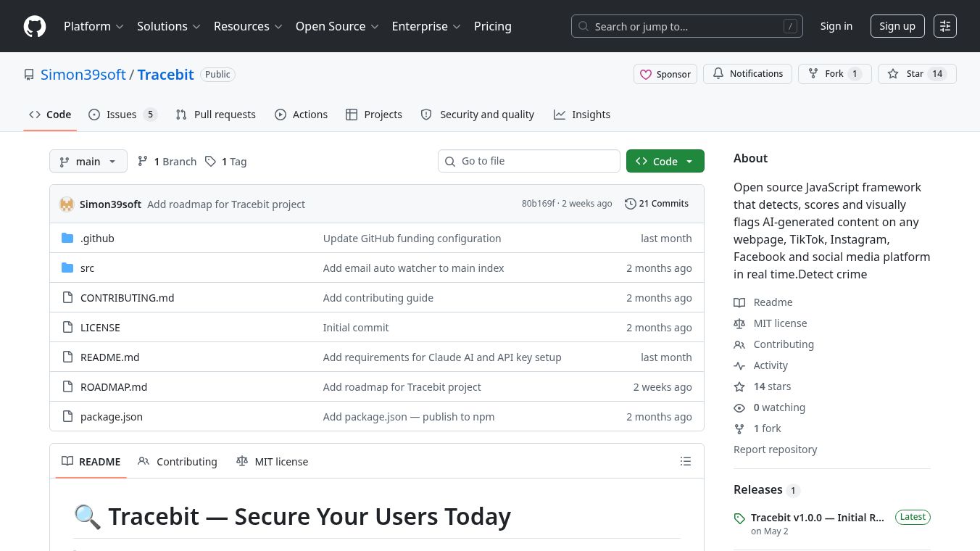Open the CONTRIBUTING.md file

click(127, 298)
